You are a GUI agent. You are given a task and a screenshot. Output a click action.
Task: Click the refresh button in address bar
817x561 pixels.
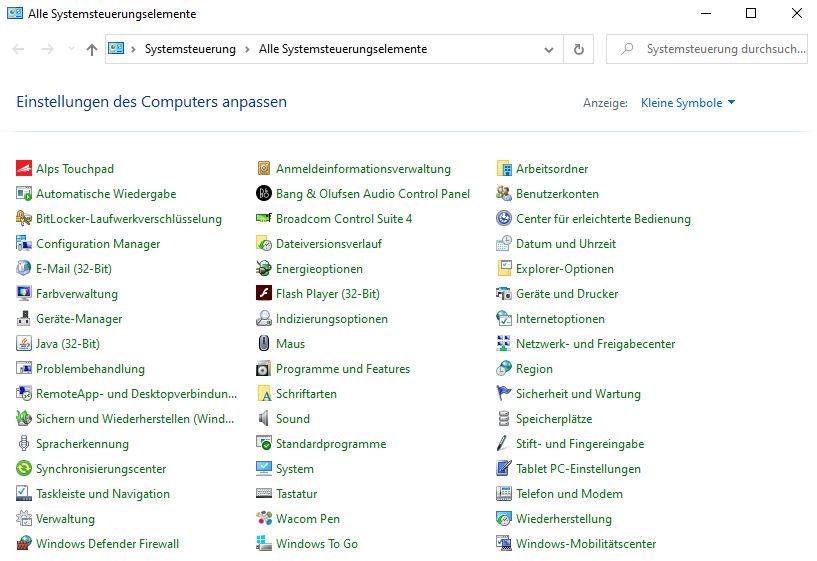click(x=578, y=49)
